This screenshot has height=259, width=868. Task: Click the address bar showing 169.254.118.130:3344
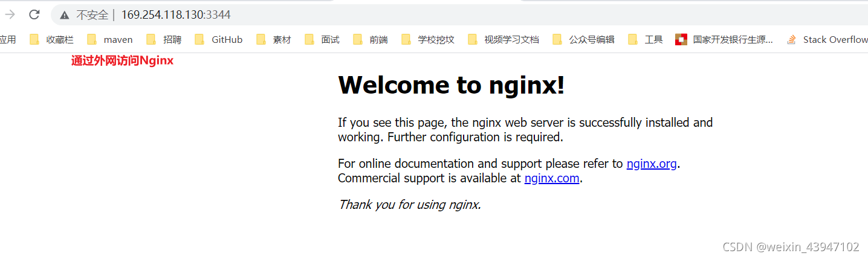[x=459, y=14]
